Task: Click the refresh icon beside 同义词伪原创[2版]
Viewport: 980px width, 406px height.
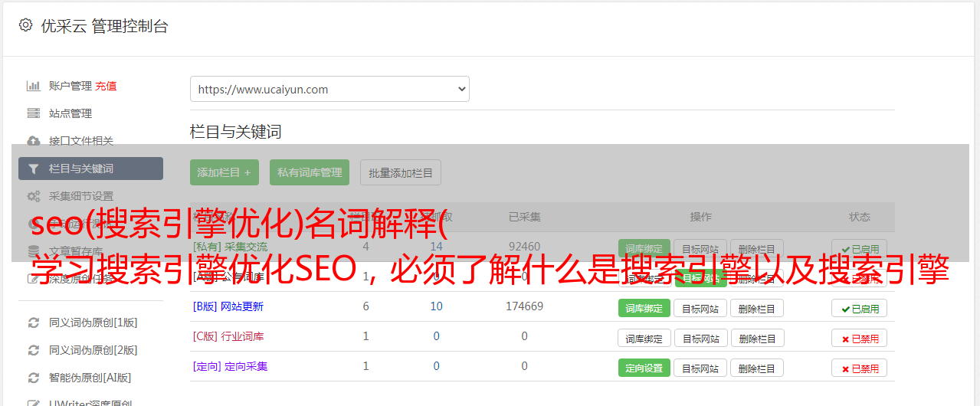Action: coord(34,350)
